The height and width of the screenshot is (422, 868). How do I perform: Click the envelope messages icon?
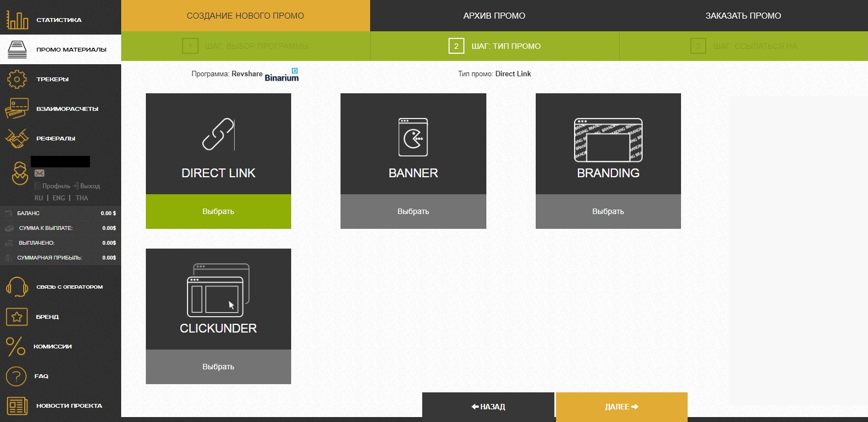click(x=39, y=173)
